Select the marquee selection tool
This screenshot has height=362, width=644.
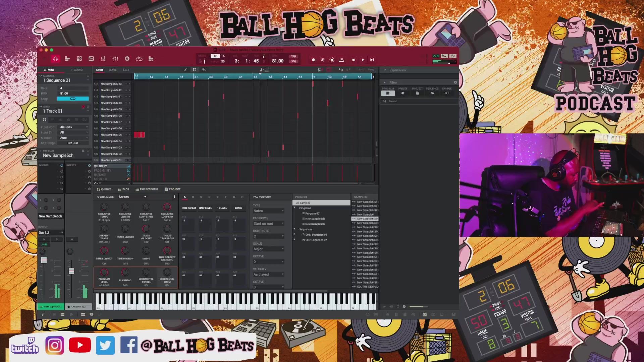coord(195,70)
